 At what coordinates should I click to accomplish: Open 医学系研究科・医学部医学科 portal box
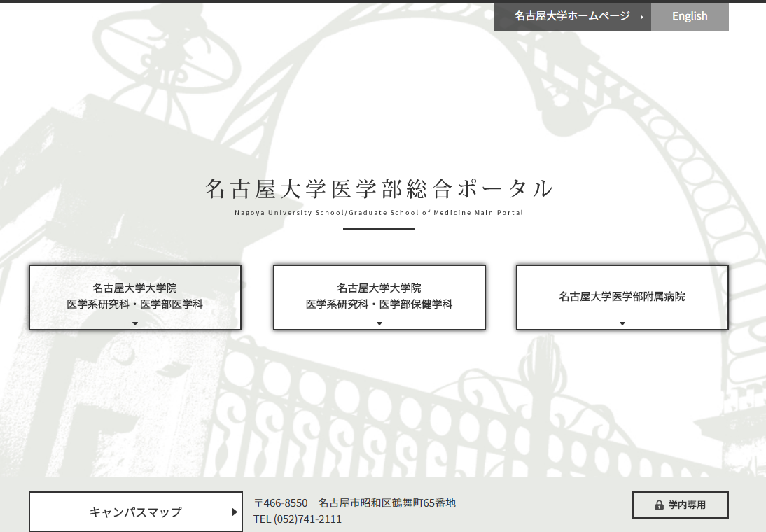[x=135, y=297]
